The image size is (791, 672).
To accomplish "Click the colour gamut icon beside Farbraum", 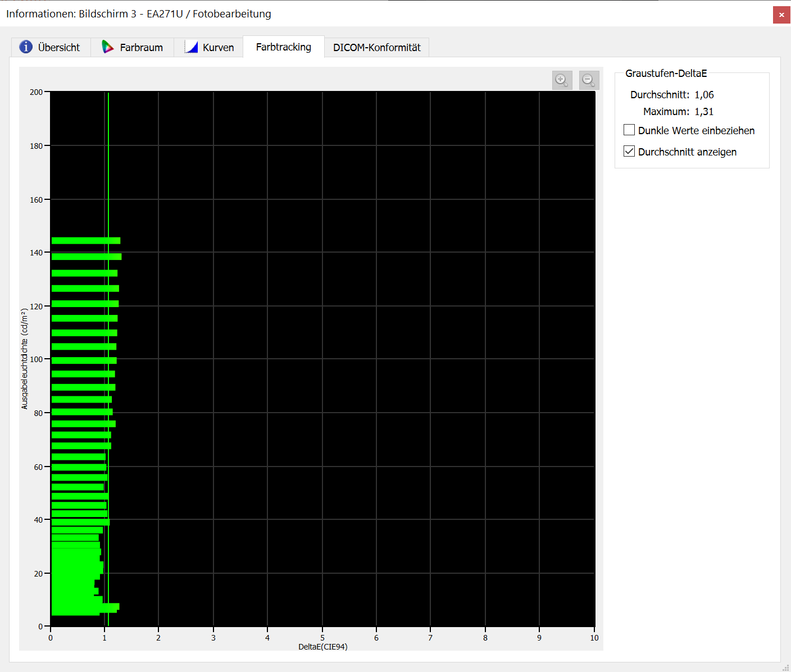I will [107, 47].
